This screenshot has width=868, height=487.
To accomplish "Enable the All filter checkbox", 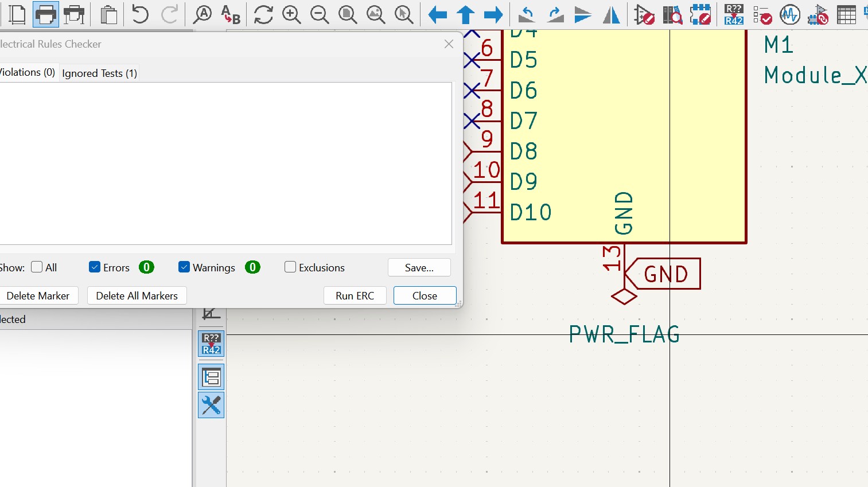I will click(x=37, y=267).
